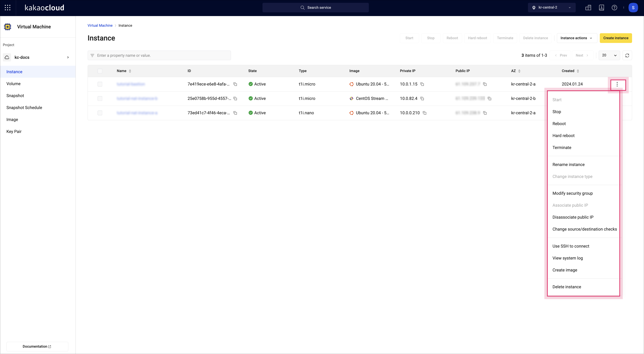
Task: Focus the Search service field
Action: tap(315, 8)
